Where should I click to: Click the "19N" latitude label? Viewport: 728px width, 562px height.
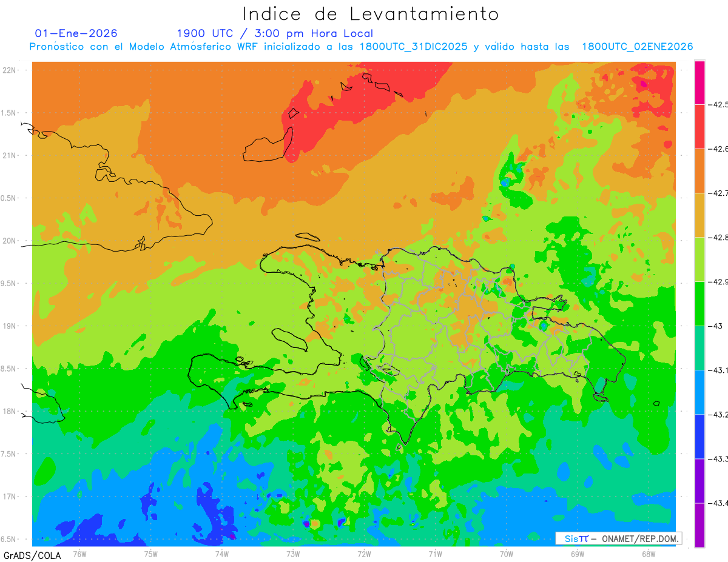(9, 326)
